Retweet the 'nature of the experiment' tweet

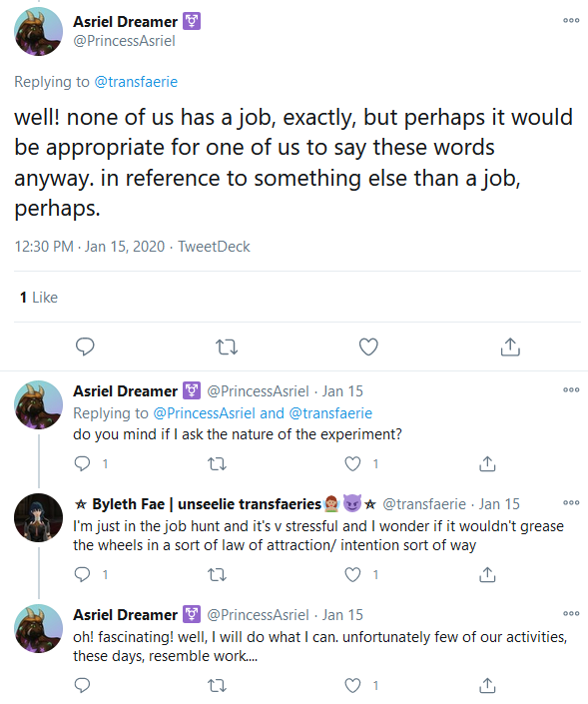tap(218, 463)
